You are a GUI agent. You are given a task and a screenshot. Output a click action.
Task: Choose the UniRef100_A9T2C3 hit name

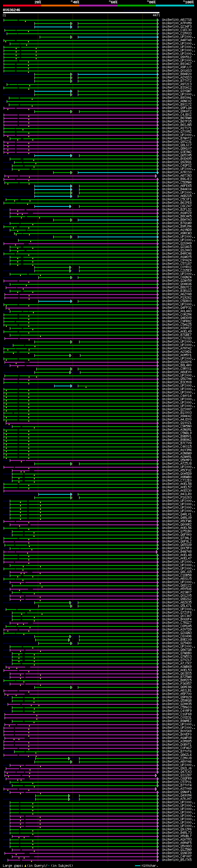[x=177, y=84]
